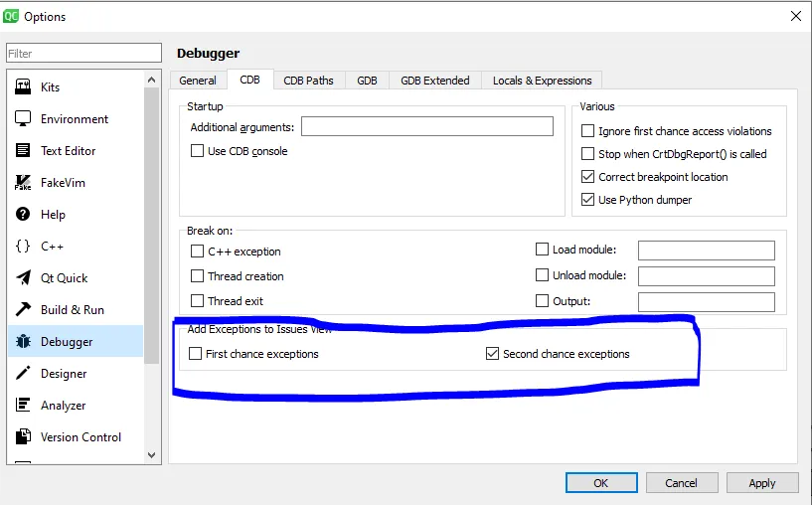Select the Environment label in category list
812x505 pixels.
[x=75, y=119]
